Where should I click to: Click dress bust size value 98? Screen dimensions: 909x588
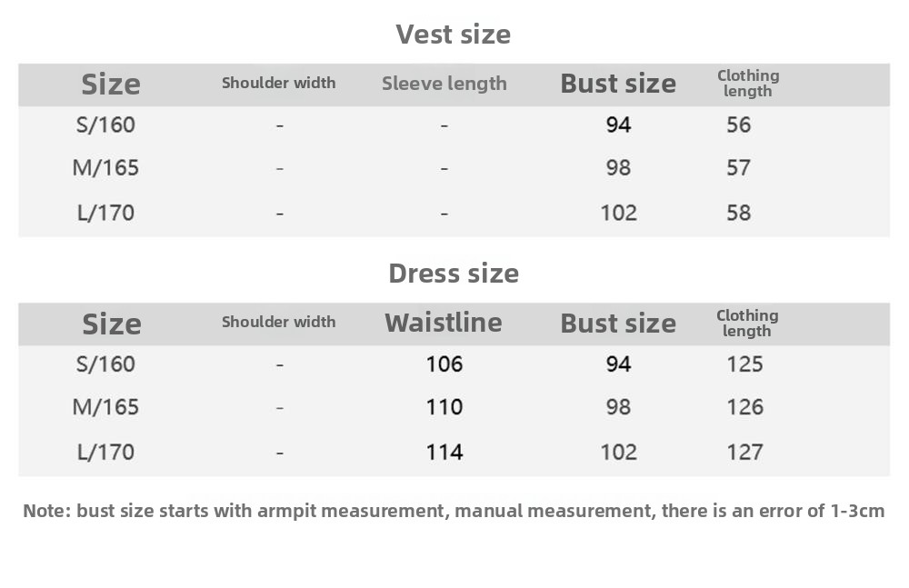point(618,407)
